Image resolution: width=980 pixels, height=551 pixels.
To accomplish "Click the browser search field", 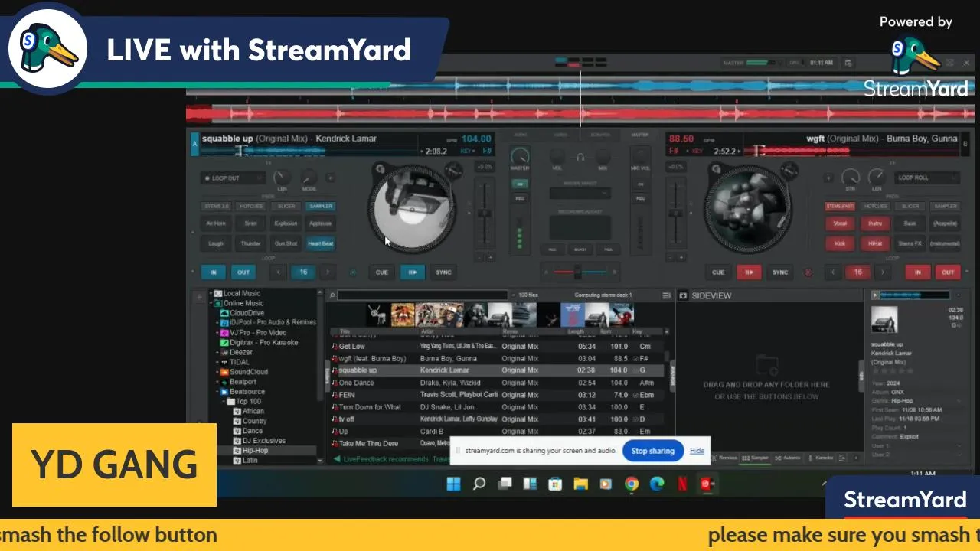I will (423, 295).
